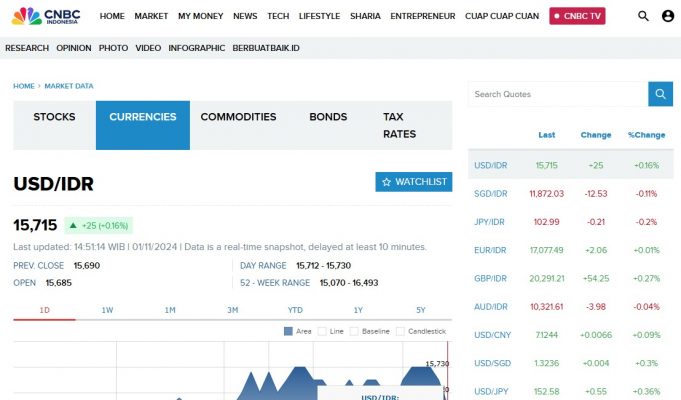Screen dimensions: 681x400
Task: Switch to the Commodities tab
Action: (238, 117)
